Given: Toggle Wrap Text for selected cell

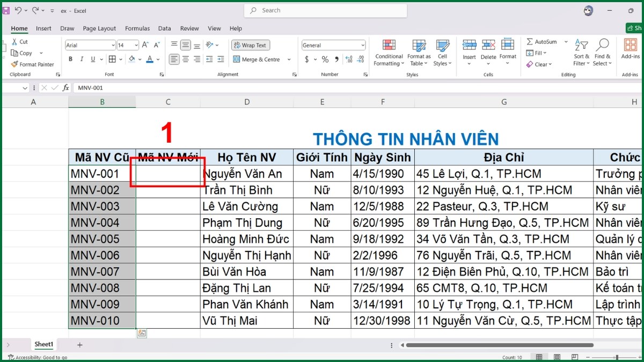Looking at the screenshot, I should (250, 45).
